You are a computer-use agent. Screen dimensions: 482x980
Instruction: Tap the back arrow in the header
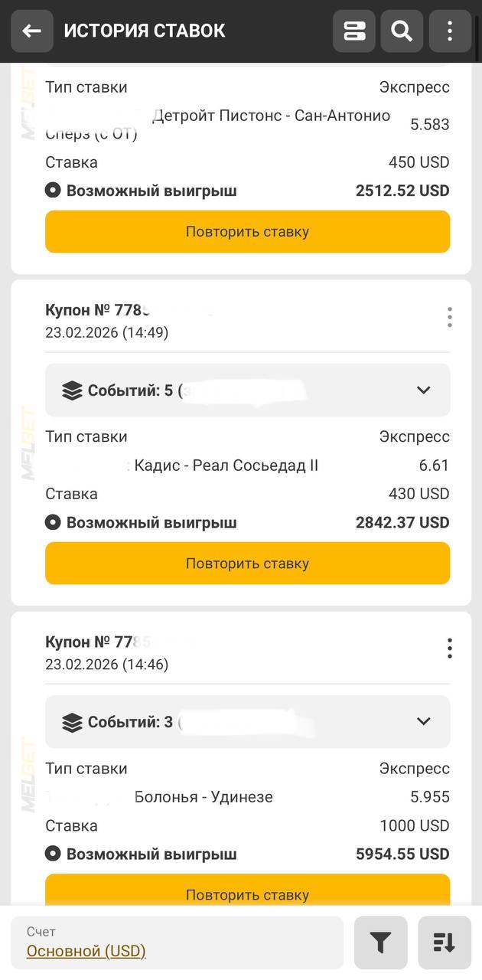[x=32, y=31]
